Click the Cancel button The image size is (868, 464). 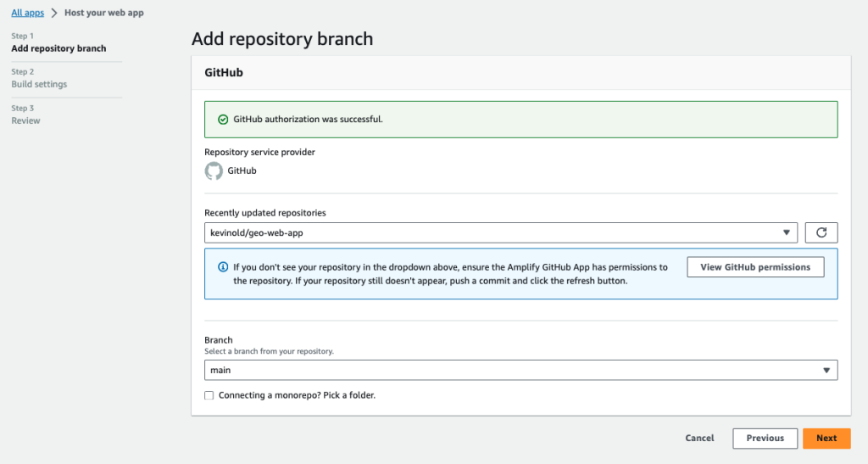(699, 438)
